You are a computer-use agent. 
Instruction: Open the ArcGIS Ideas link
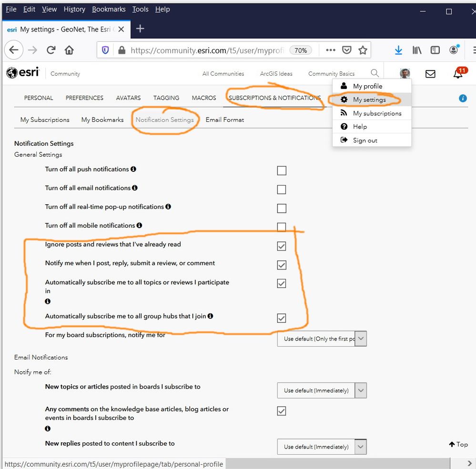pyautogui.click(x=276, y=74)
